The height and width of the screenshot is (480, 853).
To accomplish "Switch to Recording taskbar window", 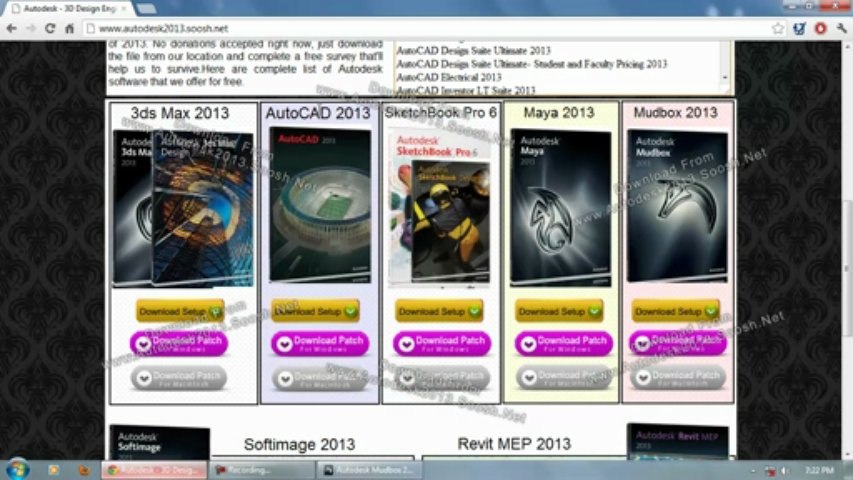I will (263, 470).
